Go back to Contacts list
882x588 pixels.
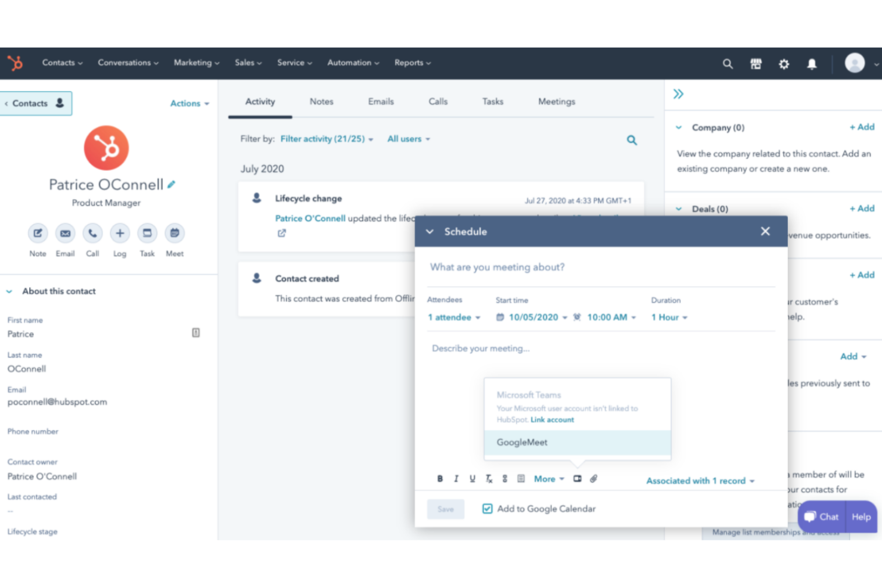tap(36, 103)
